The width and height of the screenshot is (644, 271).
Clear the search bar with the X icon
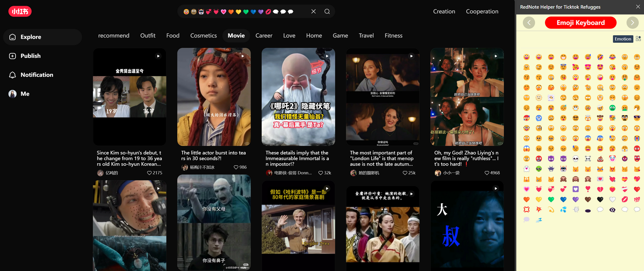click(314, 12)
